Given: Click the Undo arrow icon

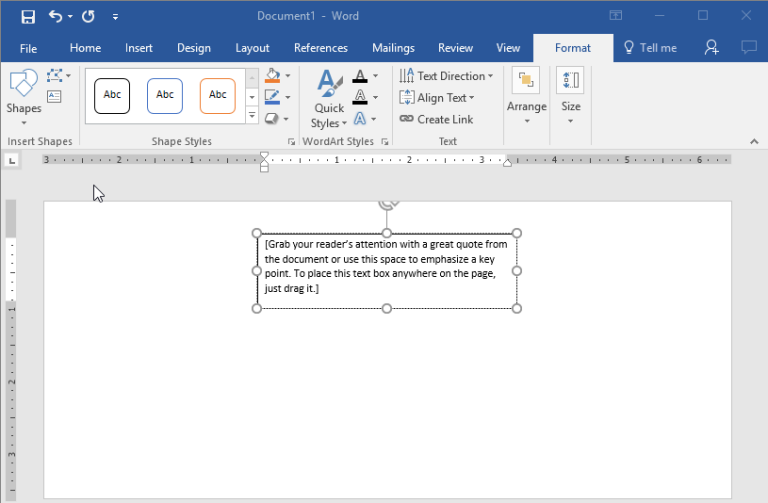Looking at the screenshot, I should click(x=55, y=16).
